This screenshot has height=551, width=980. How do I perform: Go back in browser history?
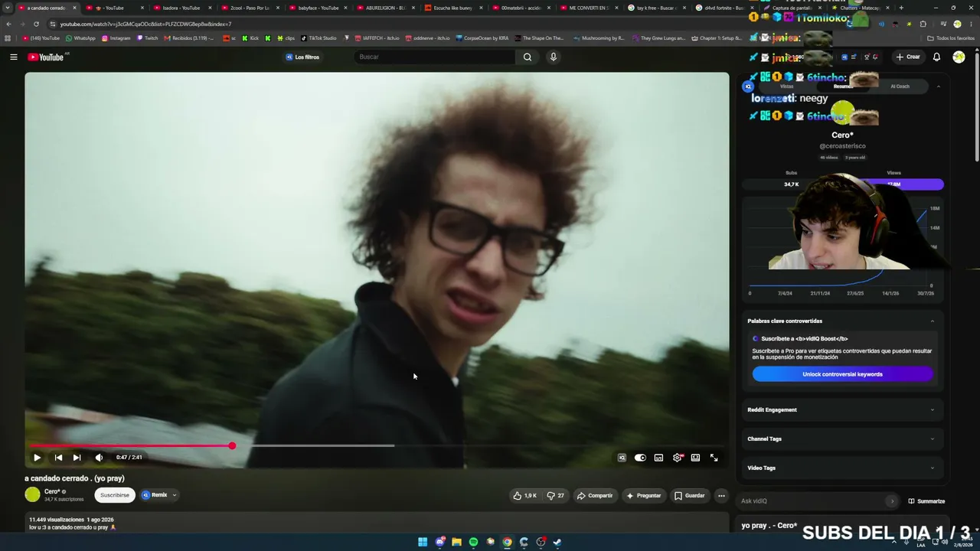click(x=8, y=24)
